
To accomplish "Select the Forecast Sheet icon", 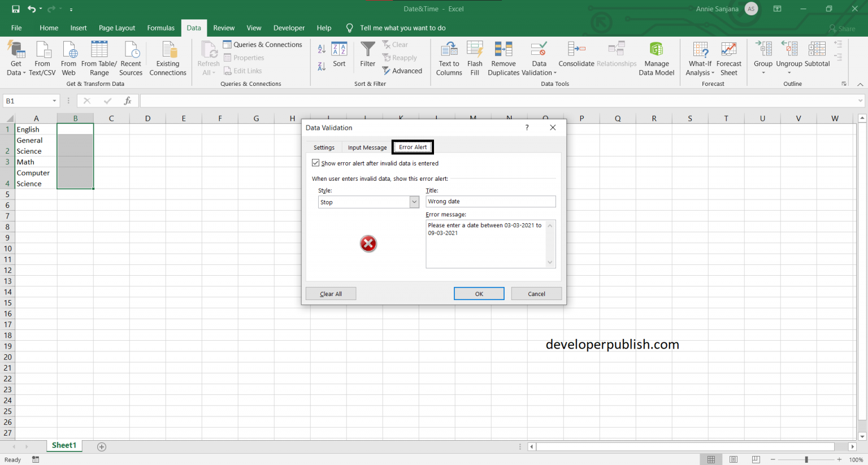I will point(728,57).
